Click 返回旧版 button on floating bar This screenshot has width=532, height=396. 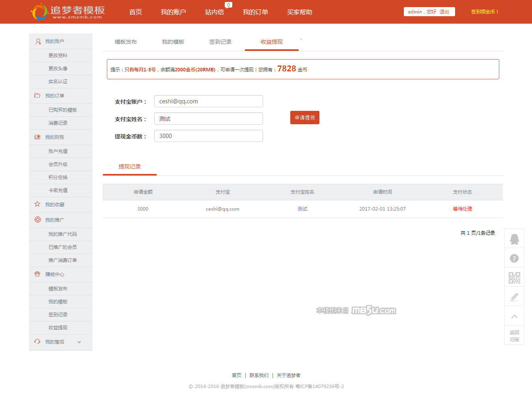pos(514,336)
